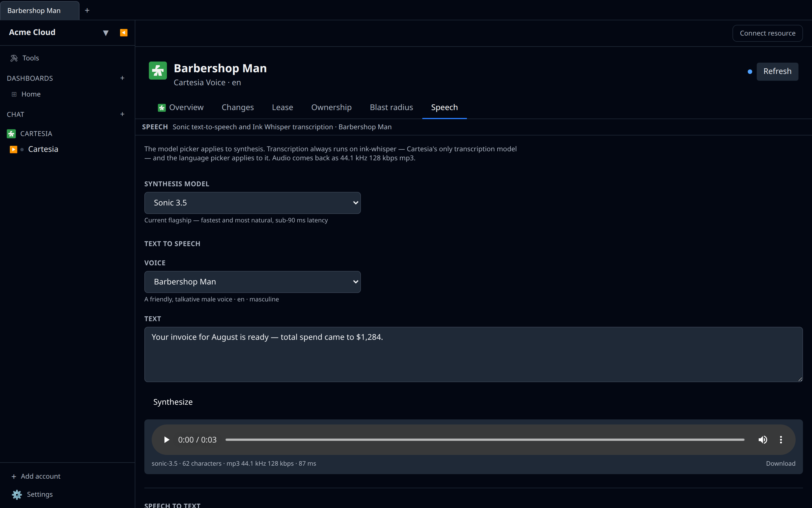This screenshot has height=508, width=812.
Task: Click the 0:00 / 0:03 time readout
Action: [197, 440]
